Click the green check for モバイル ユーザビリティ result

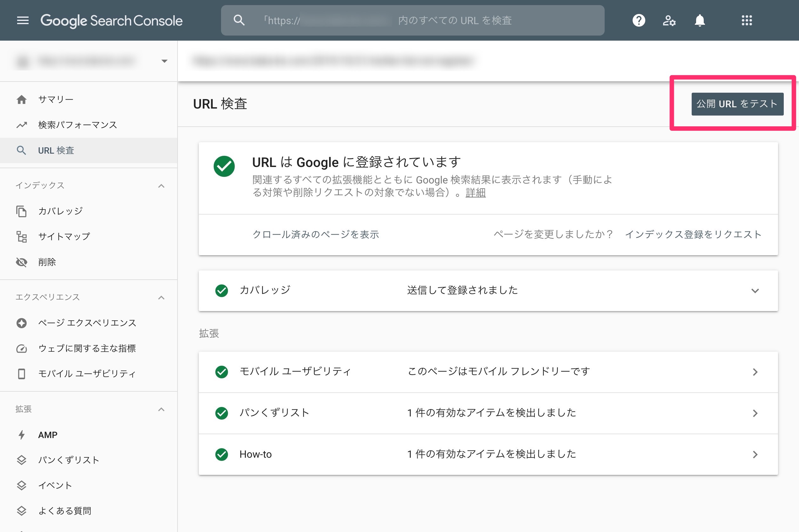222,372
